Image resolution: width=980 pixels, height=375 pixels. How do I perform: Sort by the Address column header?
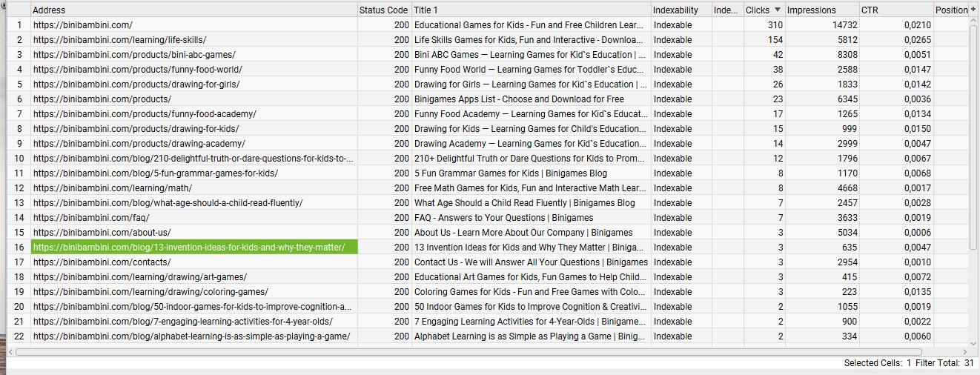(193, 10)
